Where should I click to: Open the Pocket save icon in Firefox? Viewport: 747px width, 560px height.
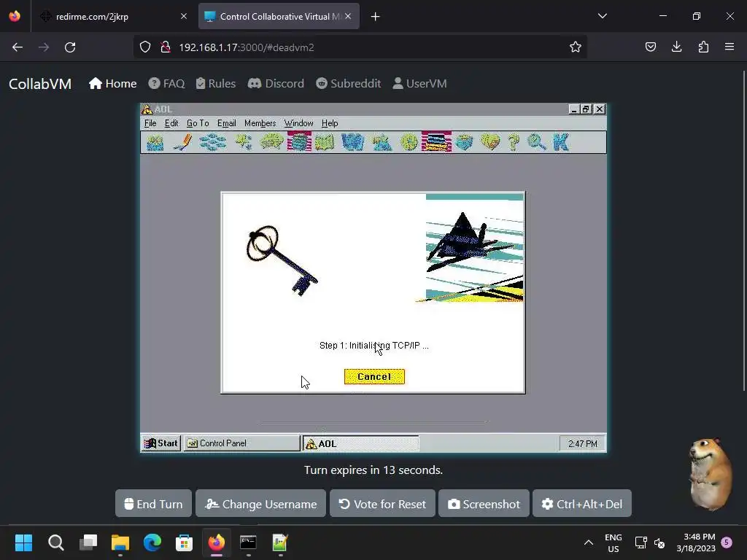coord(650,47)
